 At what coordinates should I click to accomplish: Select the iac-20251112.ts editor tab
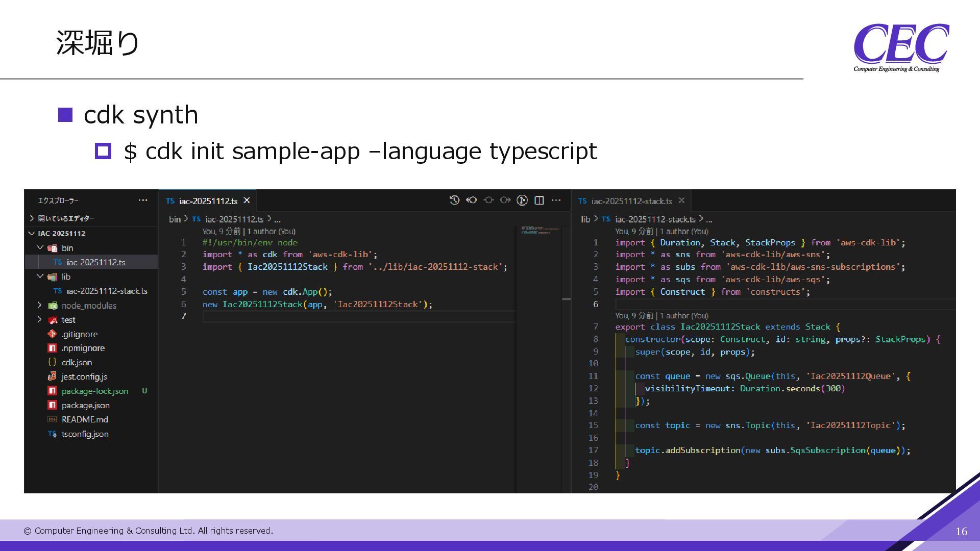click(208, 201)
